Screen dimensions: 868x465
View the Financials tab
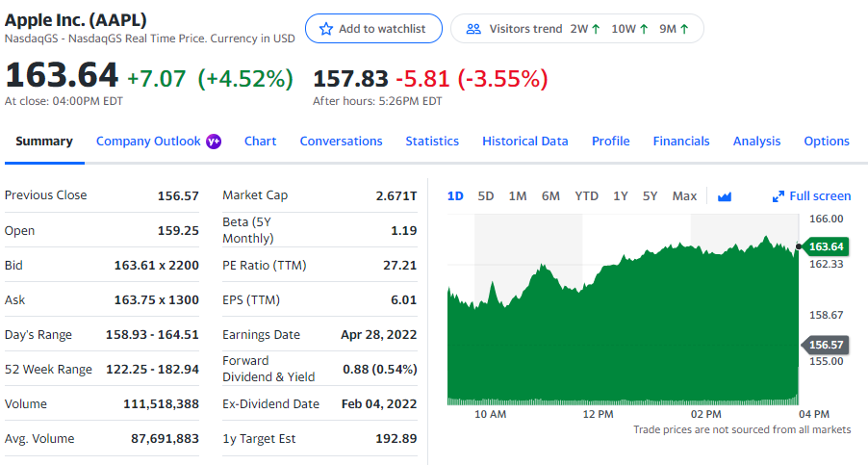pyautogui.click(x=681, y=142)
